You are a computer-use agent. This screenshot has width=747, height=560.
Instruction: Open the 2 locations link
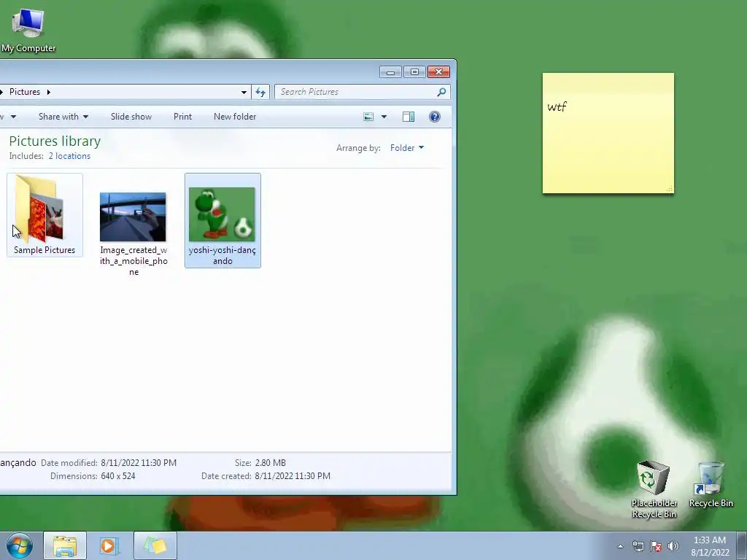(x=69, y=156)
